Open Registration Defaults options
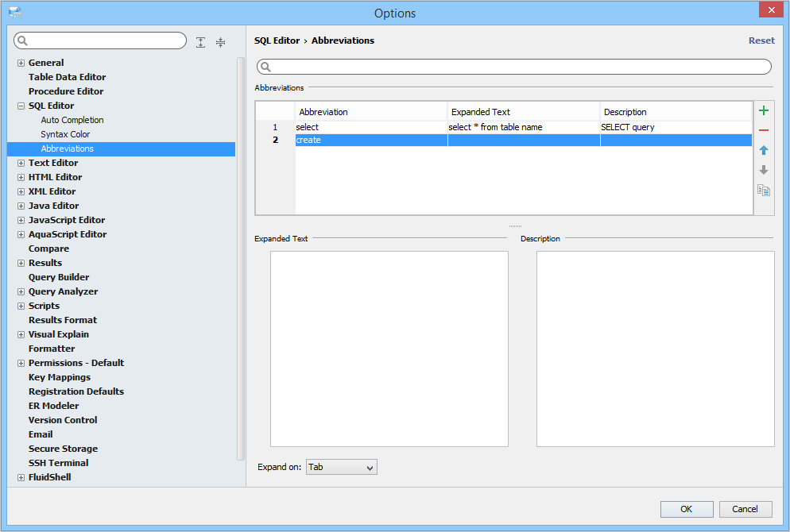 click(76, 391)
